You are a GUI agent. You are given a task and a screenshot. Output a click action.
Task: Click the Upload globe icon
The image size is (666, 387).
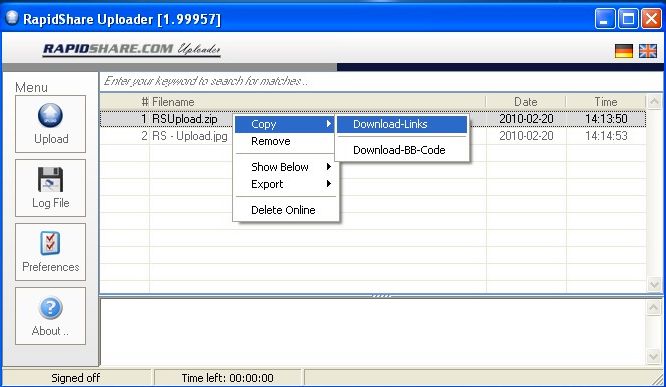(51, 116)
